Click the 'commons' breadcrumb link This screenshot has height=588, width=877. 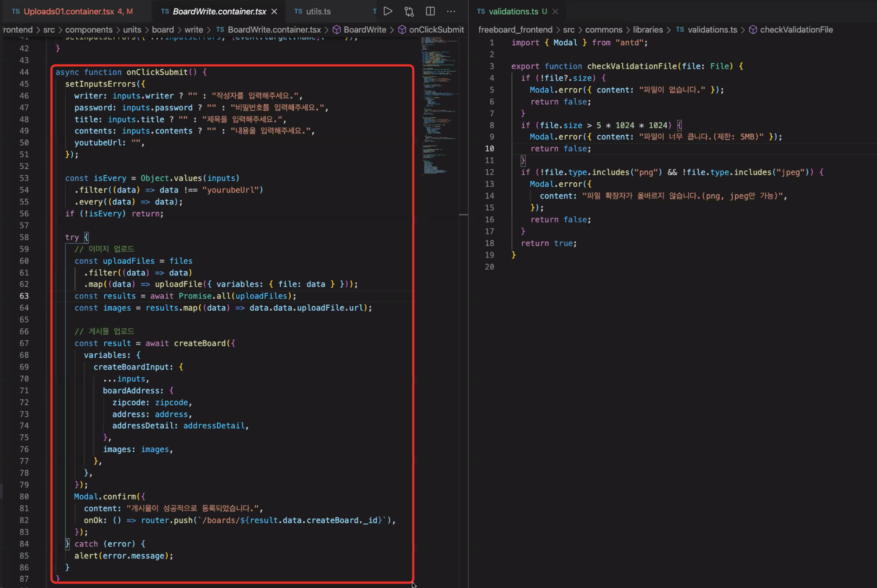click(x=604, y=30)
